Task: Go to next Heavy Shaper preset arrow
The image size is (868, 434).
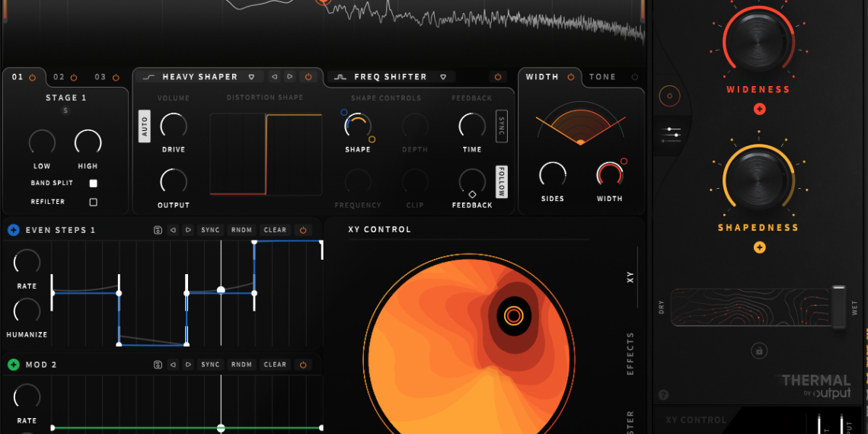Action: (290, 77)
